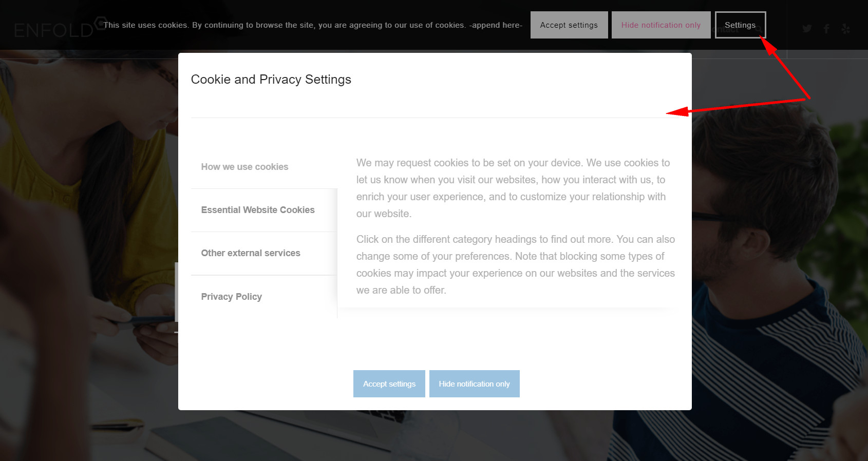This screenshot has width=868, height=461.
Task: Click Hide notification only button in modal
Action: [475, 384]
